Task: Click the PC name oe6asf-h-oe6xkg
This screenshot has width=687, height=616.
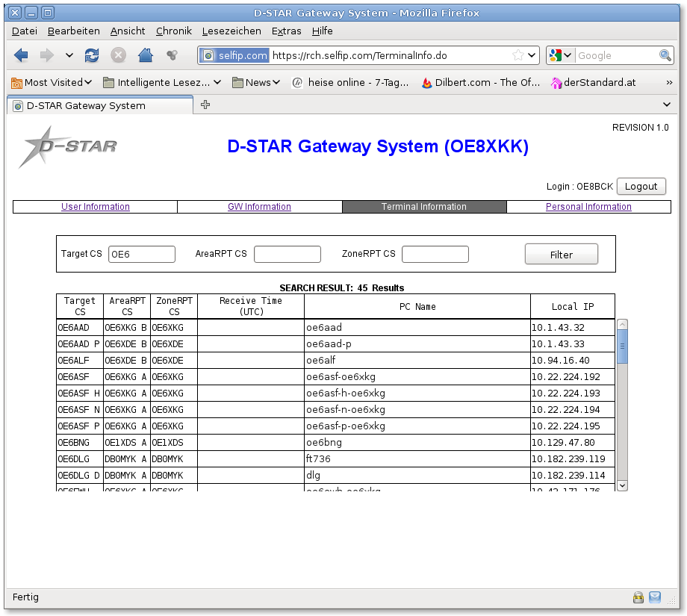Action: (x=346, y=393)
